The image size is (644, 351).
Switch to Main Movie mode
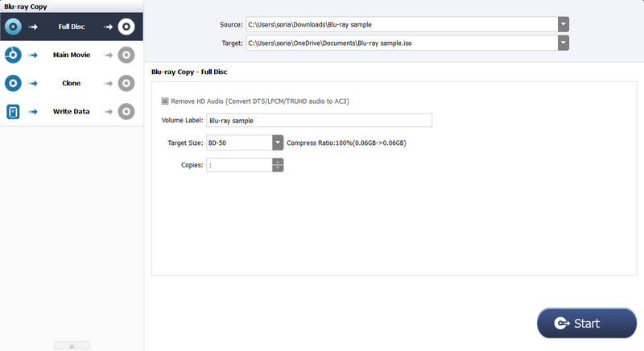73,55
